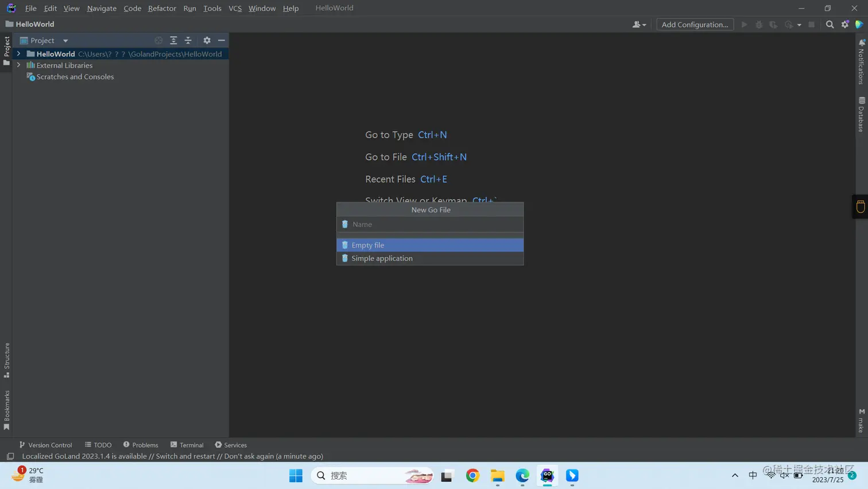
Task: Open IDE settings gear in top toolbar
Action: 845,25
